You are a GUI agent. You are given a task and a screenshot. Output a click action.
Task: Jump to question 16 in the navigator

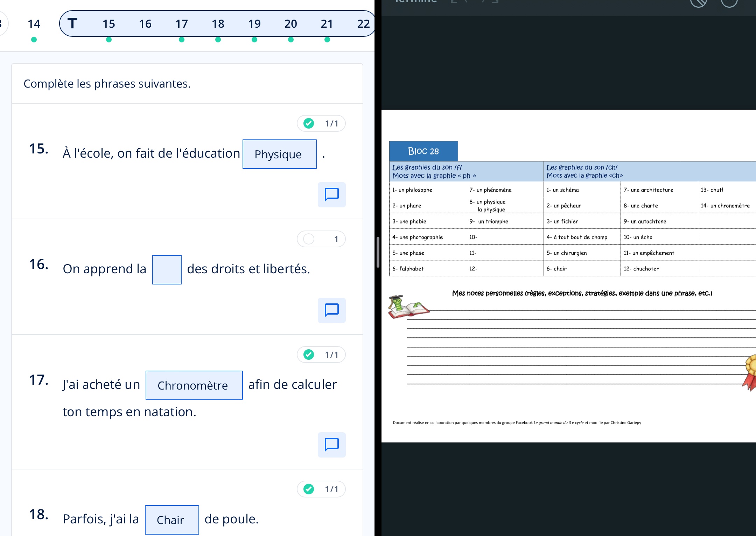pos(145,23)
